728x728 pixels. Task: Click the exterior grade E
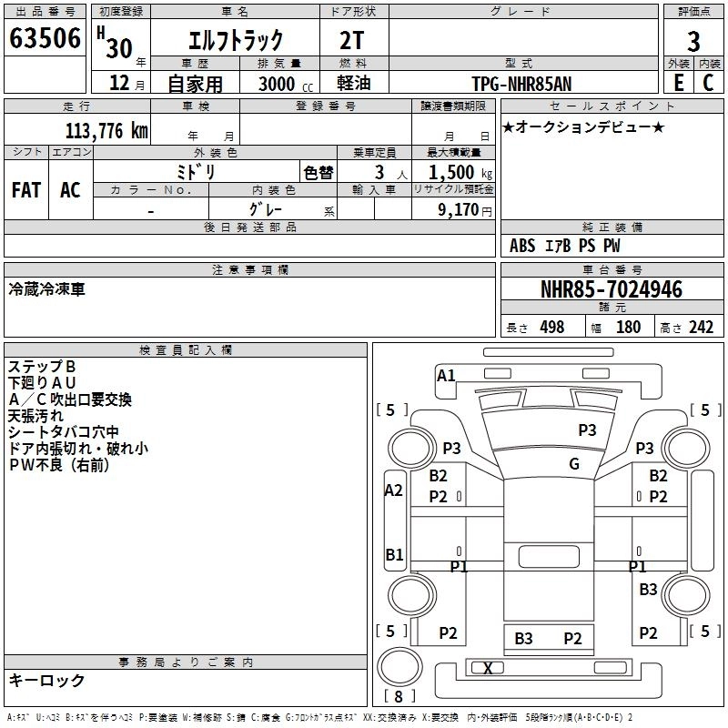(x=678, y=83)
